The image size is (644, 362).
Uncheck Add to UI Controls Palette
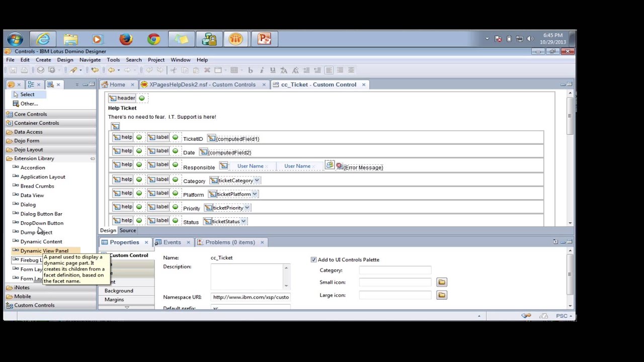[x=313, y=260]
